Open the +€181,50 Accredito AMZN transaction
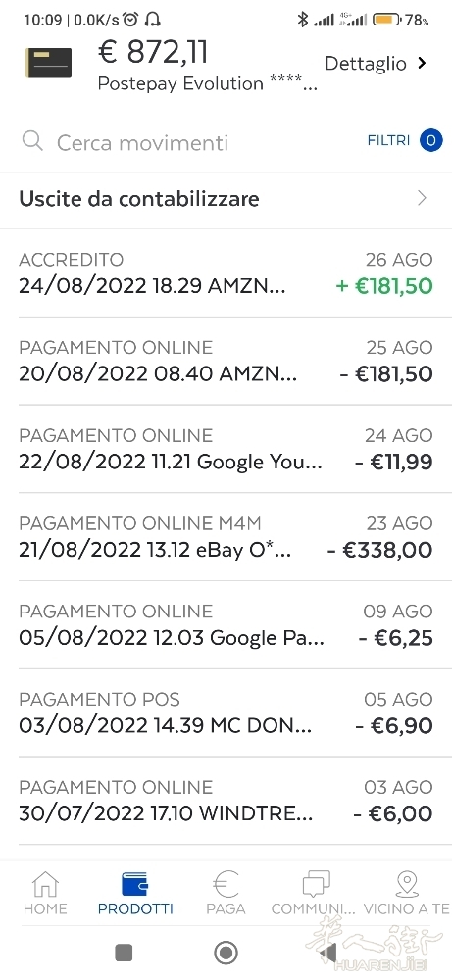The width and height of the screenshot is (452, 980). 226,273
